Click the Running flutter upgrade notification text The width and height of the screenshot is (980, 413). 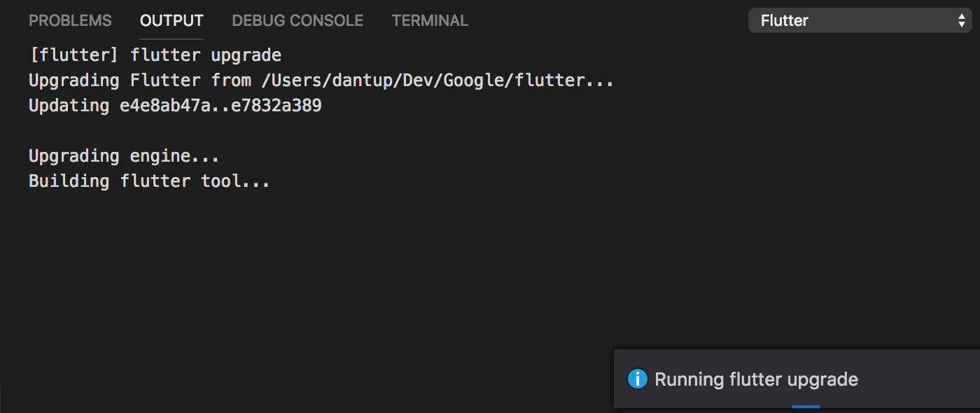click(x=756, y=379)
